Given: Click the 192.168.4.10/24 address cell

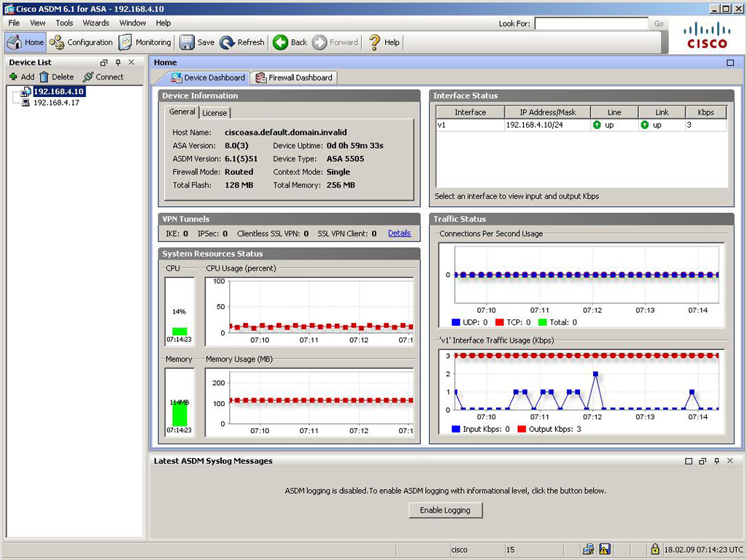Looking at the screenshot, I should pyautogui.click(x=547, y=125).
